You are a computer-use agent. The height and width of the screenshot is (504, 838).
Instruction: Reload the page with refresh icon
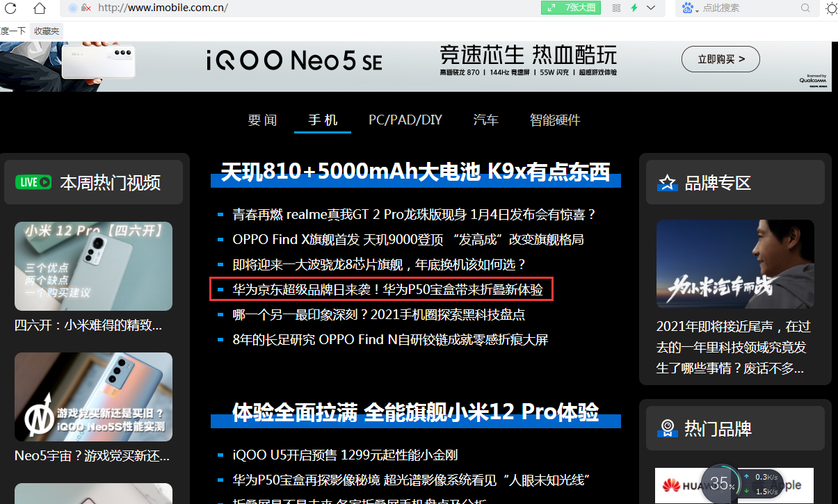10,8
